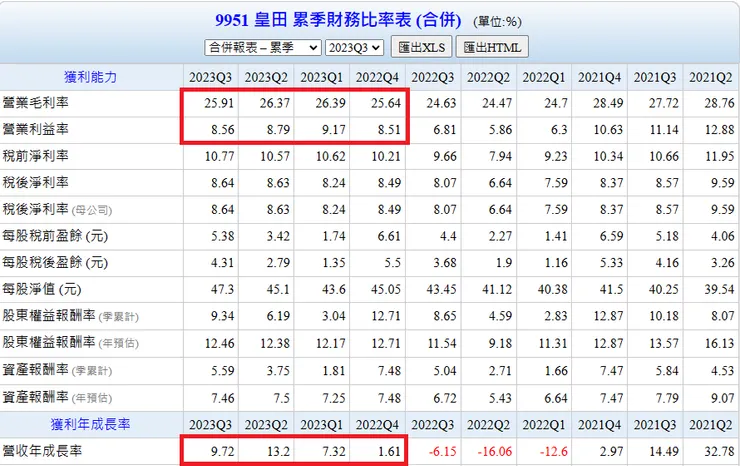Screen dimensions: 740x466
Task: Select the 營業毛利率 row label
Action: (36, 103)
